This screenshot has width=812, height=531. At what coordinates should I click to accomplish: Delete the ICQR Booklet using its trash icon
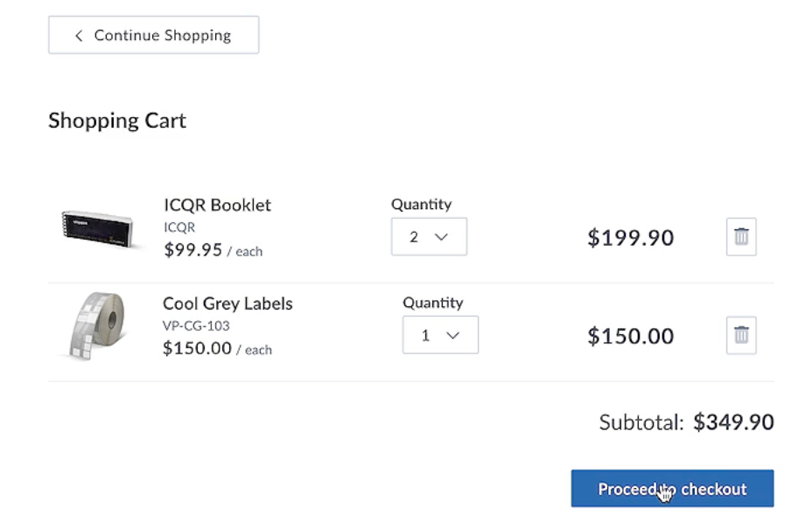(x=740, y=236)
